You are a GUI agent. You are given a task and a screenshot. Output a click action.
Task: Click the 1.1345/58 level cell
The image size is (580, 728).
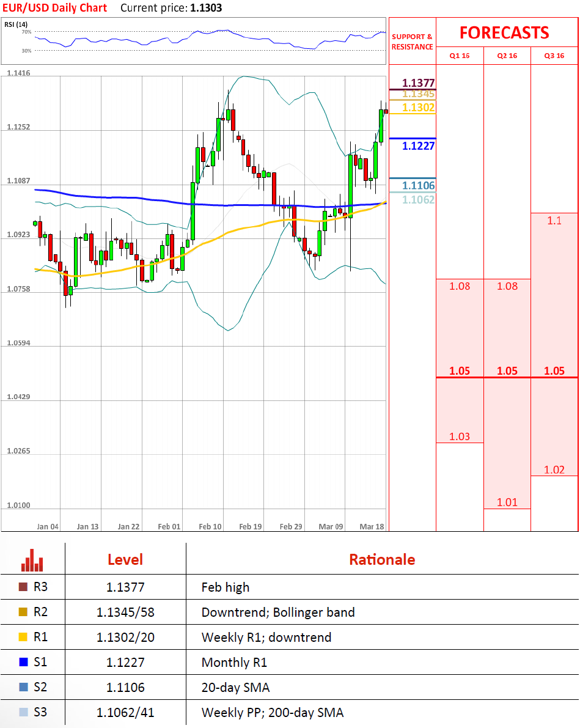coord(125,612)
